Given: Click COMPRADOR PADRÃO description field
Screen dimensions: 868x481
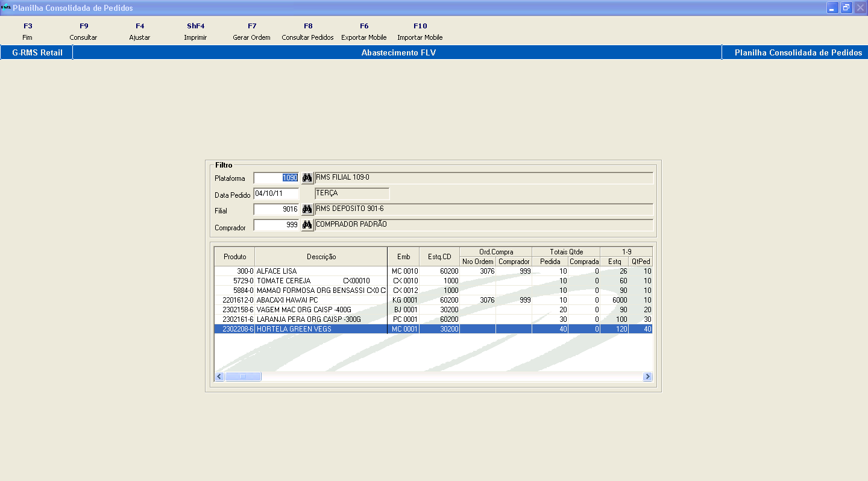Looking at the screenshot, I should click(x=484, y=225).
